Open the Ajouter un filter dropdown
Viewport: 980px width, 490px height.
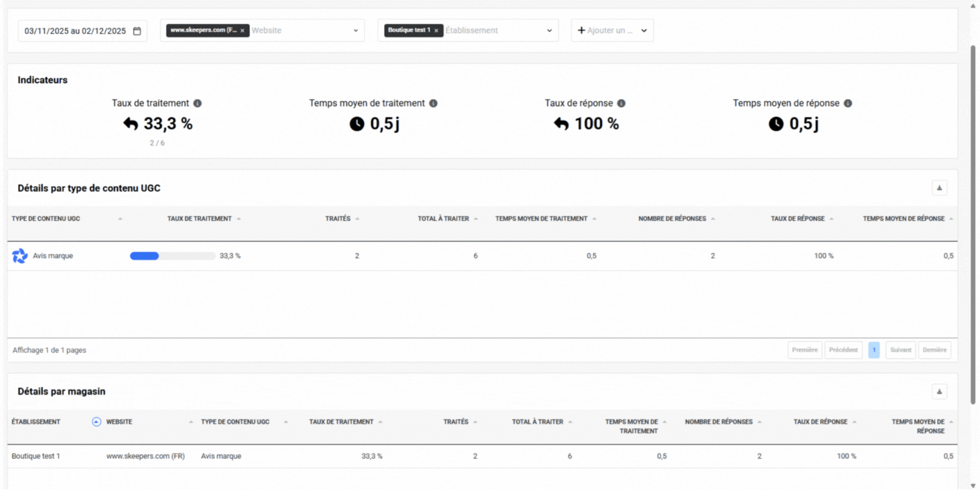coord(612,31)
